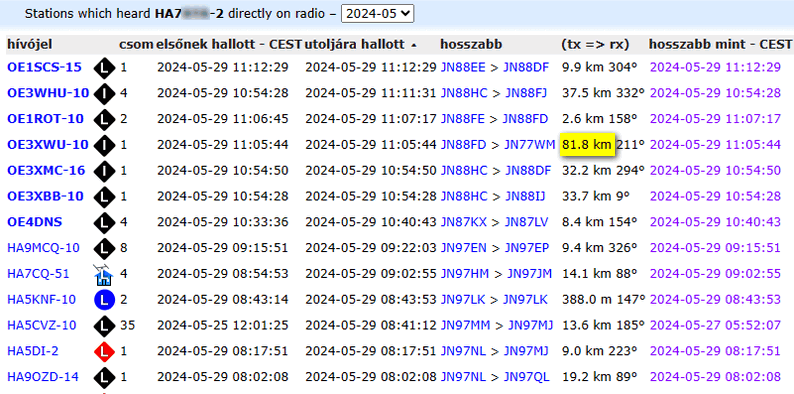The height and width of the screenshot is (394, 794).
Task: Open purple timestamp 2024-05-29 09:02:55
Action: click(x=716, y=273)
